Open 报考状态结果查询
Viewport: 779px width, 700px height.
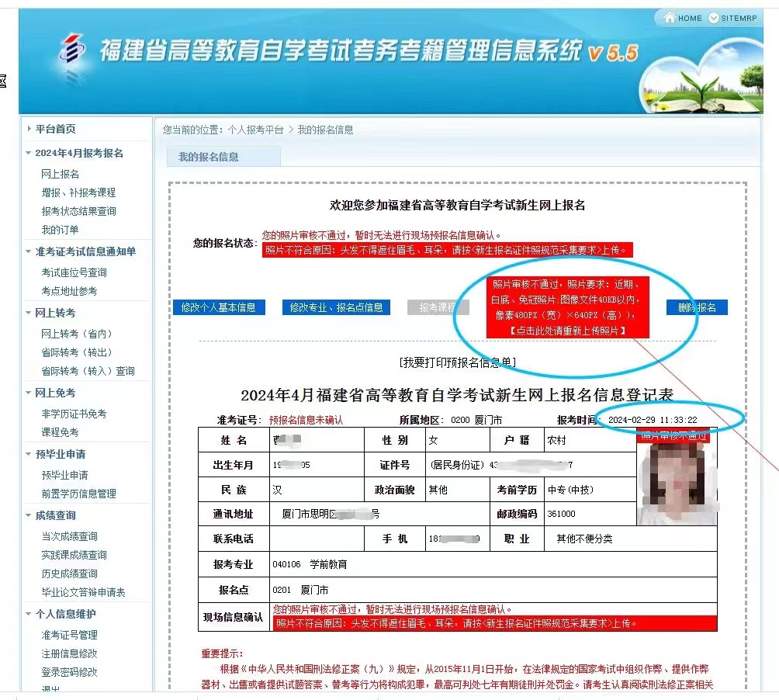point(78,211)
